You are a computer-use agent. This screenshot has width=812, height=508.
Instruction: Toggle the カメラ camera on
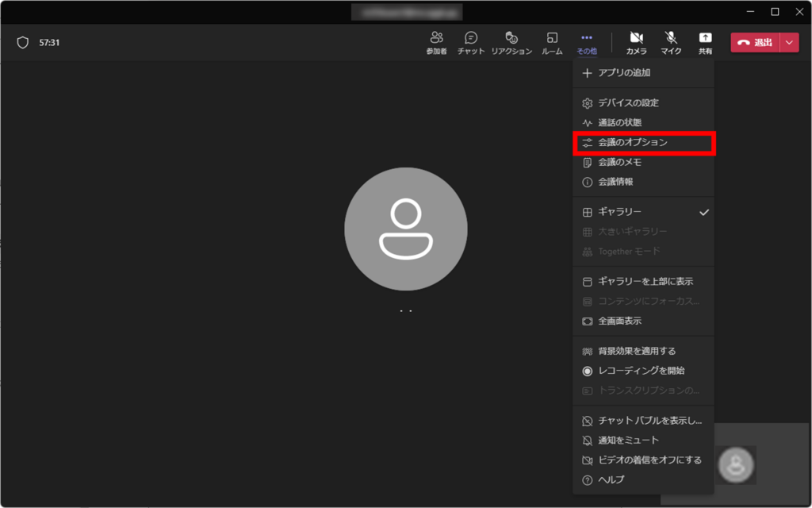(636, 42)
